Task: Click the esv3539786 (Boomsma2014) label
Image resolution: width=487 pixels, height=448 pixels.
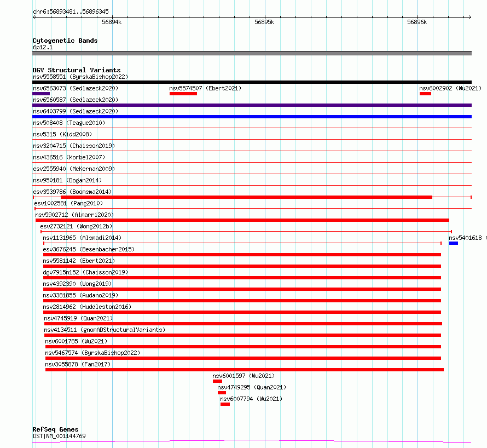Action: point(72,192)
